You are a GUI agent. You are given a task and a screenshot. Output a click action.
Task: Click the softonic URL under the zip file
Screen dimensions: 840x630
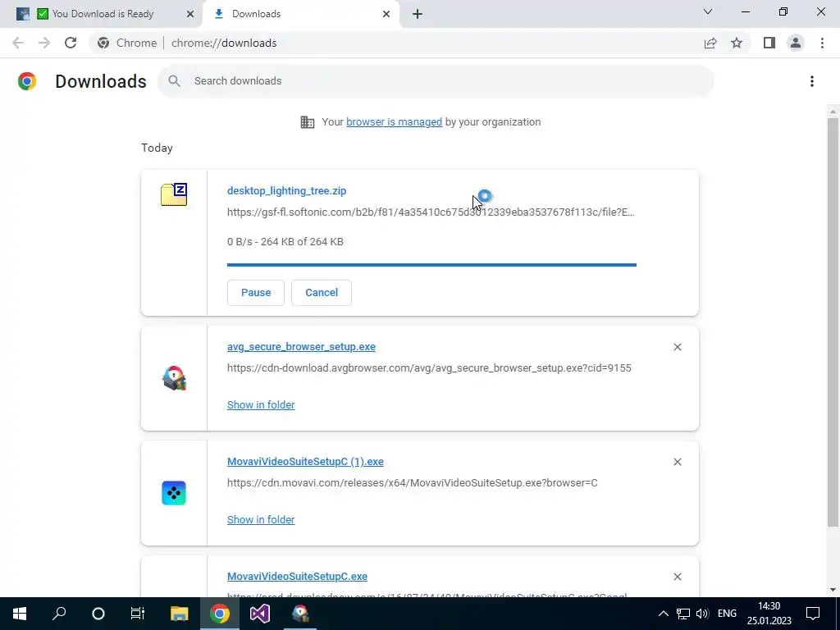(x=431, y=212)
